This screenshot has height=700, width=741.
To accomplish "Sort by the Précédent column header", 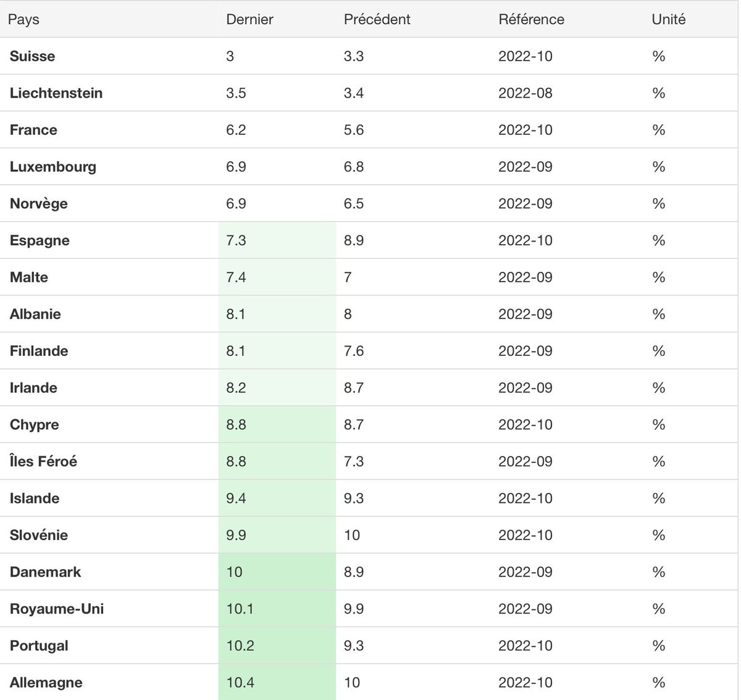I will pos(377,19).
